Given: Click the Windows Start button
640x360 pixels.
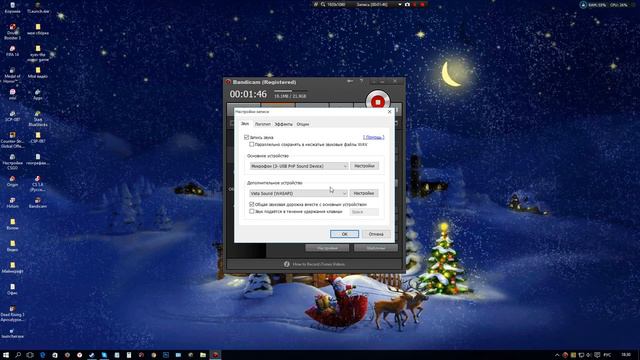Looking at the screenshot, I should coord(6,355).
